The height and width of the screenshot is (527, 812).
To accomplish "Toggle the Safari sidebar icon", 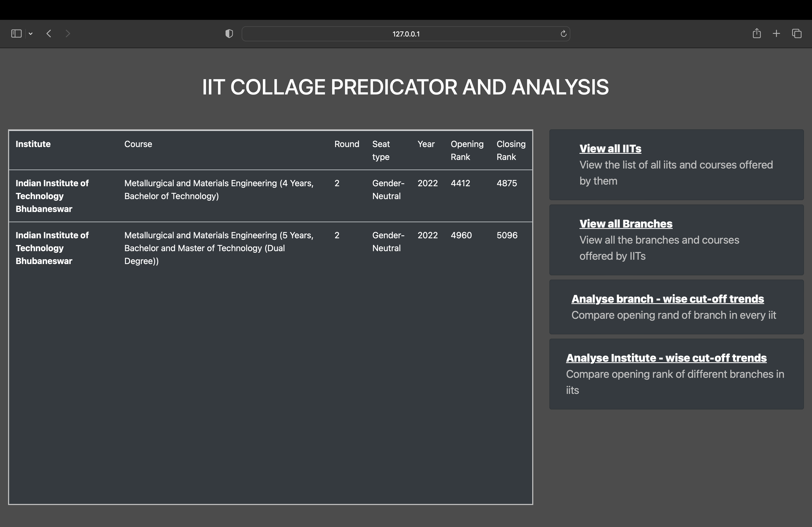I will pyautogui.click(x=16, y=33).
